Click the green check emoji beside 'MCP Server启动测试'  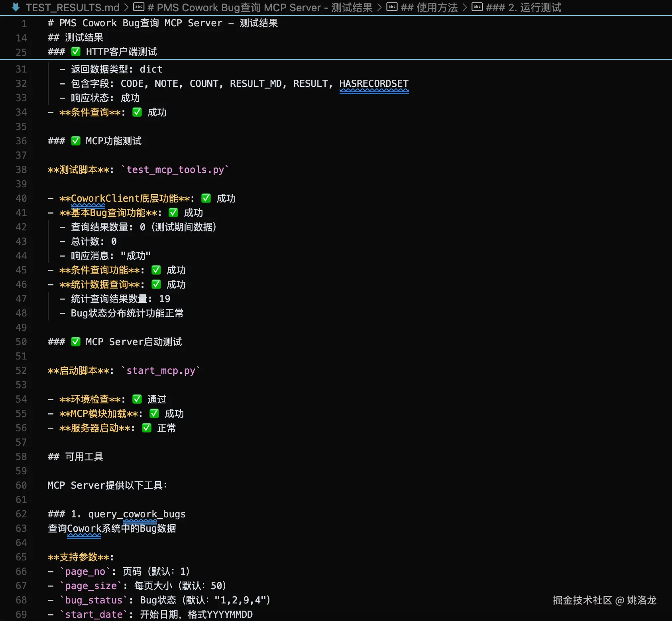coord(76,342)
